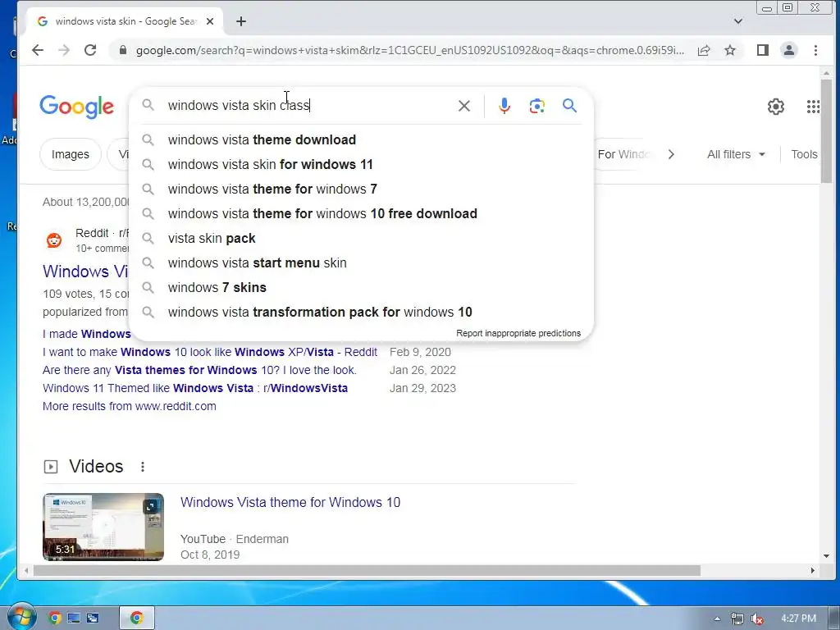Click the vertical scrollbar thumb

[x=826, y=131]
